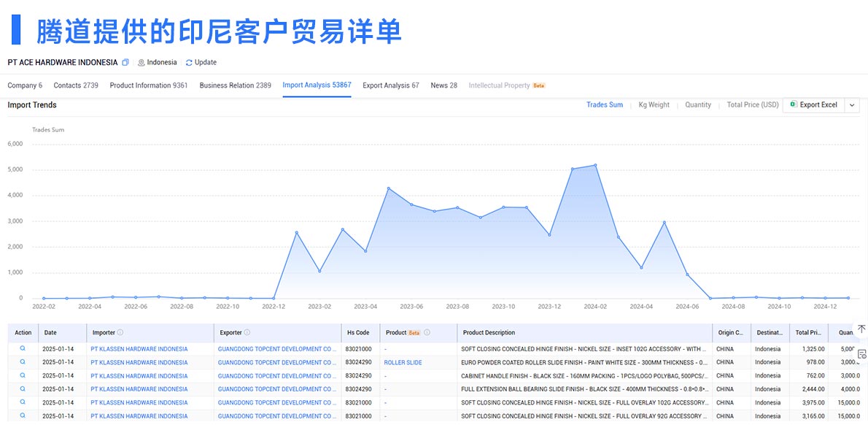
Task: View details of the FULL EXTENSION BALL BEARING row
Action: [x=23, y=388]
